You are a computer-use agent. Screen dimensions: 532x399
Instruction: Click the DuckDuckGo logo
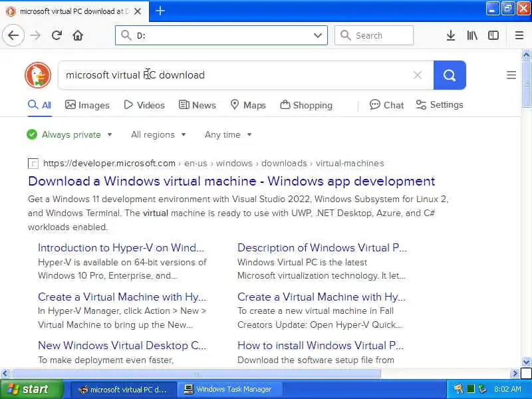pyautogui.click(x=38, y=75)
